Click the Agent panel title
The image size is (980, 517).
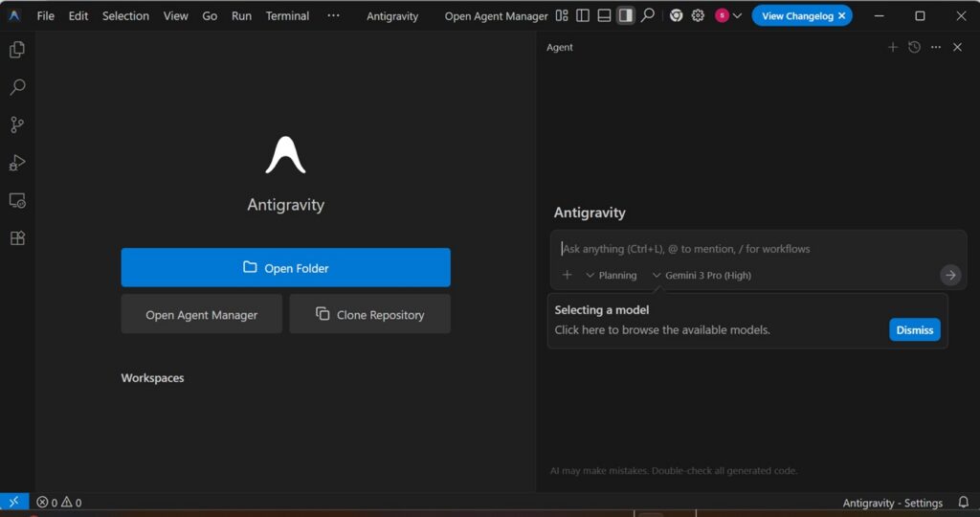[x=559, y=47]
